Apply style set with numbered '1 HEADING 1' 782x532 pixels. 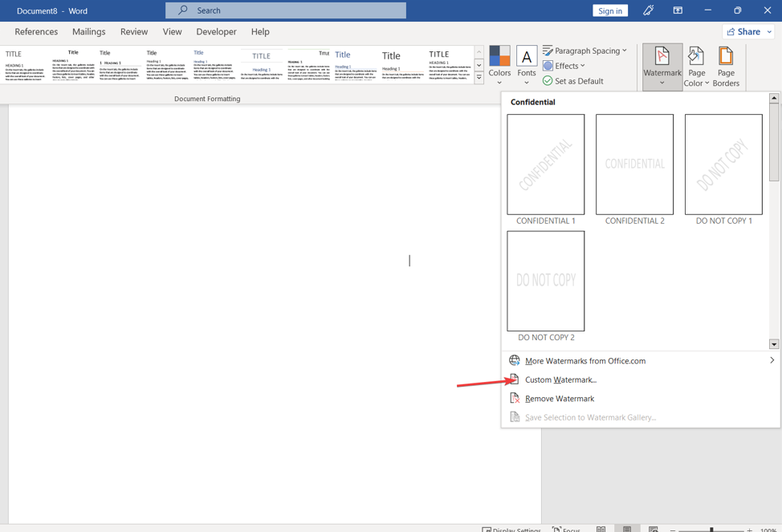(x=120, y=65)
